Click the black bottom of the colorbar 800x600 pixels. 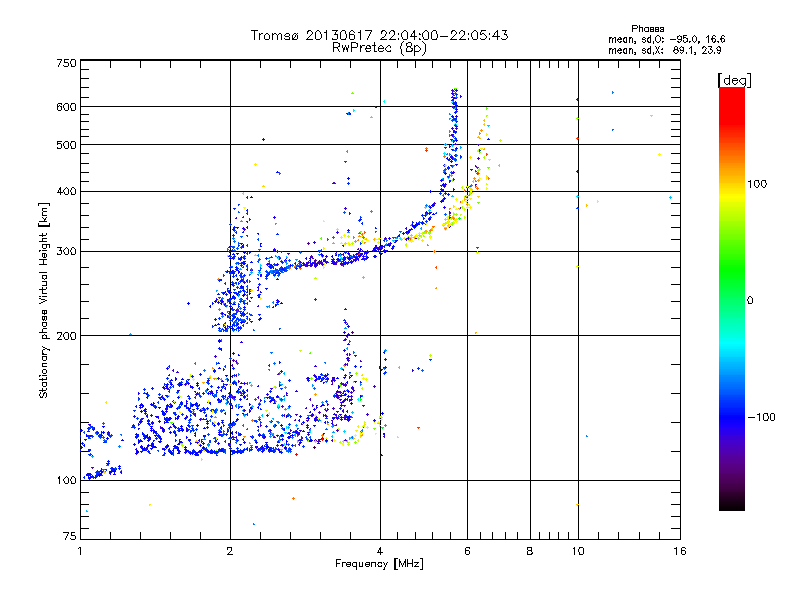(732, 503)
